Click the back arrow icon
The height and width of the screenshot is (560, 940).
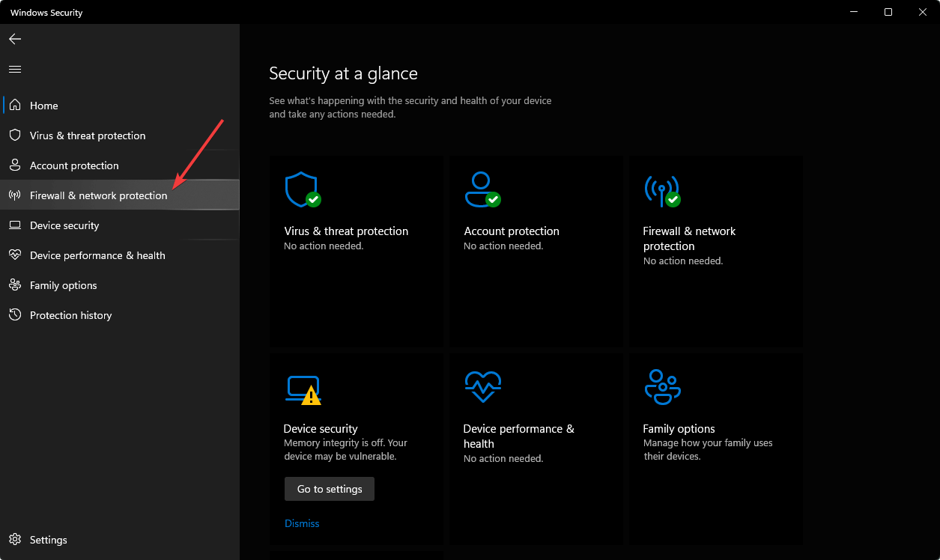coord(15,39)
